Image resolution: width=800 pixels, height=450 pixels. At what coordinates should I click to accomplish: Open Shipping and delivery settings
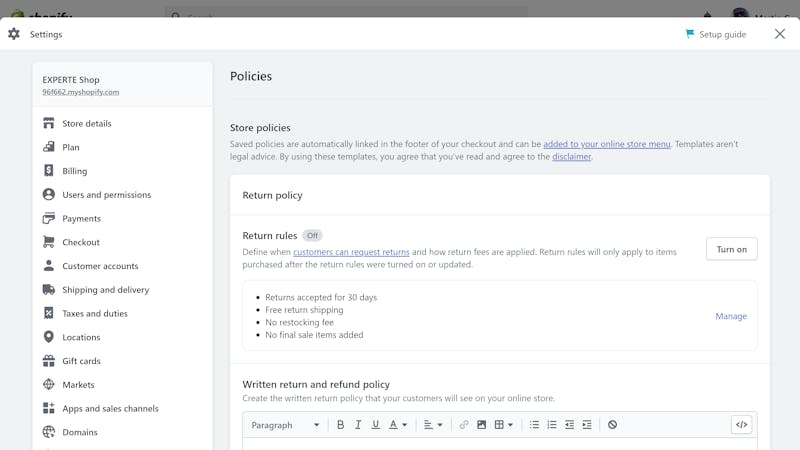[106, 290]
